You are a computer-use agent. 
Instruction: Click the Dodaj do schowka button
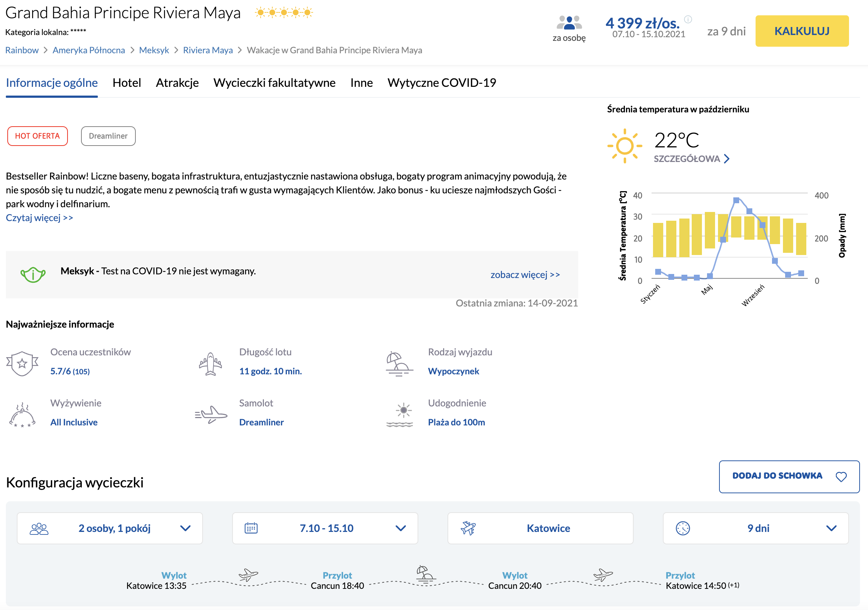789,476
